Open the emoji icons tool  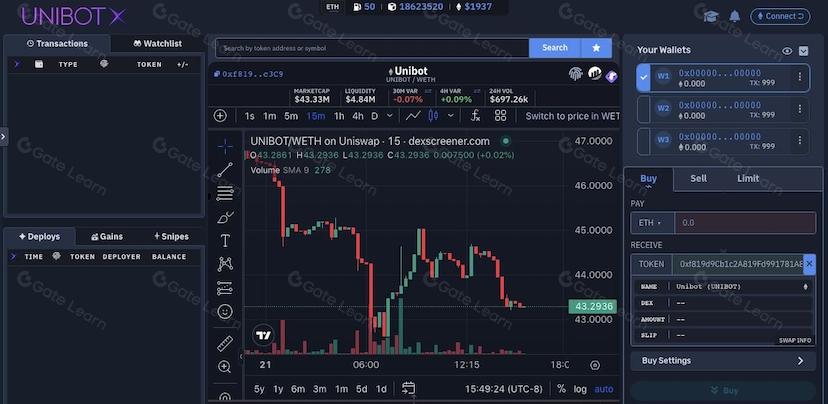coord(225,312)
